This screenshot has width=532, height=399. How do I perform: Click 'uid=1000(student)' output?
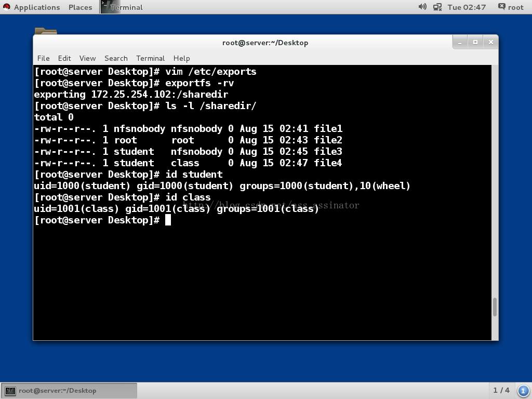(82, 186)
